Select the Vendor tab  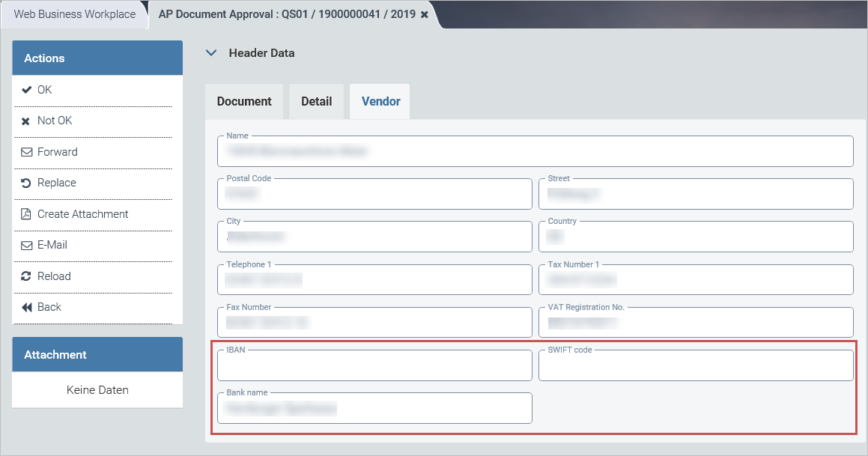[380, 102]
